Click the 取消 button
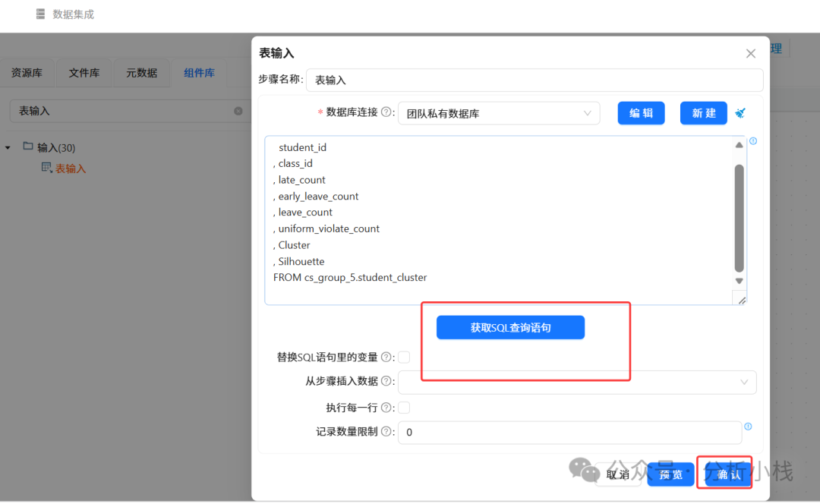Screen dimensions: 820x504 coord(617,474)
